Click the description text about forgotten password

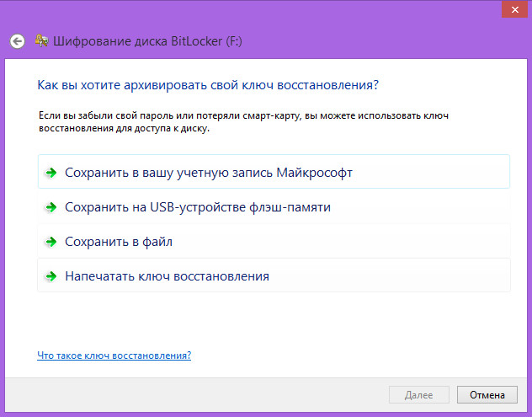pyautogui.click(x=243, y=122)
